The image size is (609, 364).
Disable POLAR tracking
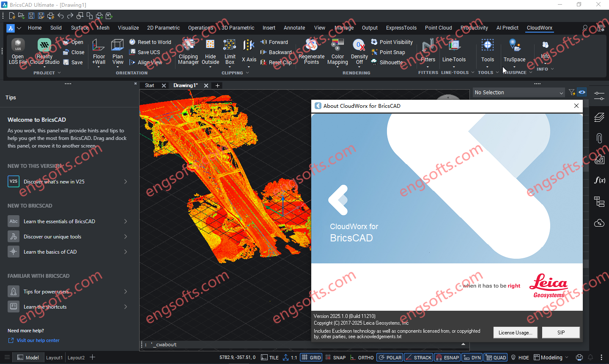tap(390, 358)
